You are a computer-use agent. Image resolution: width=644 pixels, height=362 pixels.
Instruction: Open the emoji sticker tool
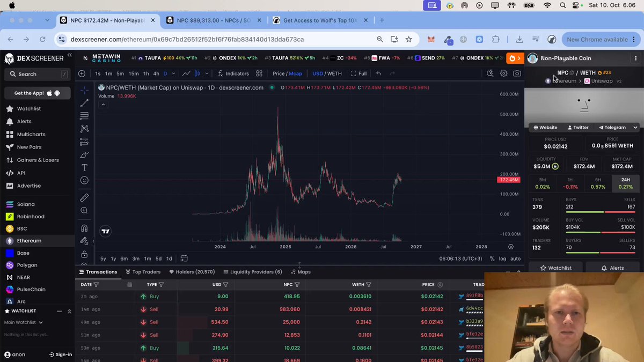point(84,180)
